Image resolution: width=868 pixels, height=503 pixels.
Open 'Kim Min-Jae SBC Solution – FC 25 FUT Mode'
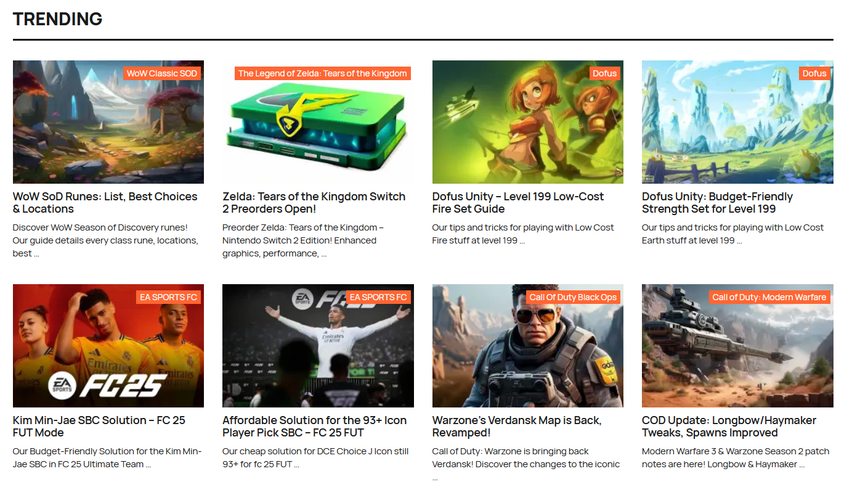99,427
